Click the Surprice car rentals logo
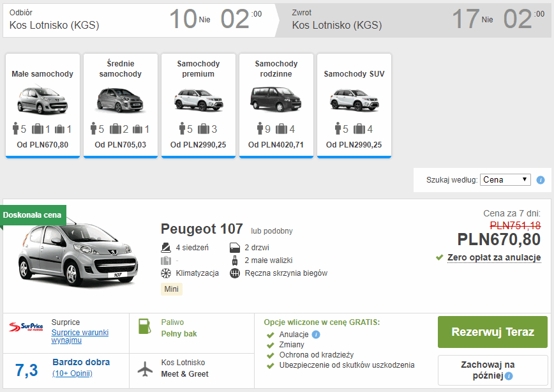The width and height of the screenshot is (554, 392). tap(26, 327)
